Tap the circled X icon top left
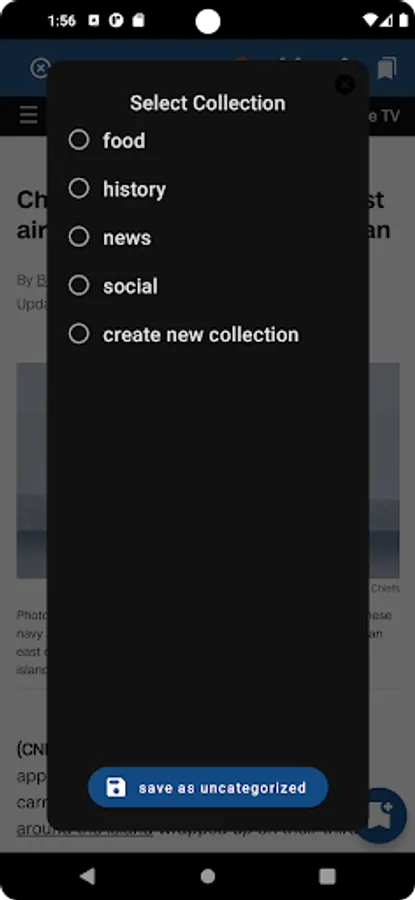 pos(39,69)
